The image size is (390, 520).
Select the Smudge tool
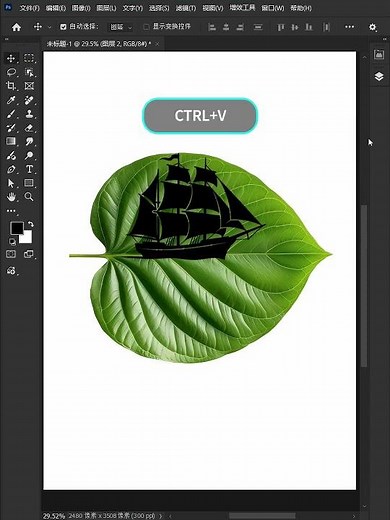(29, 141)
